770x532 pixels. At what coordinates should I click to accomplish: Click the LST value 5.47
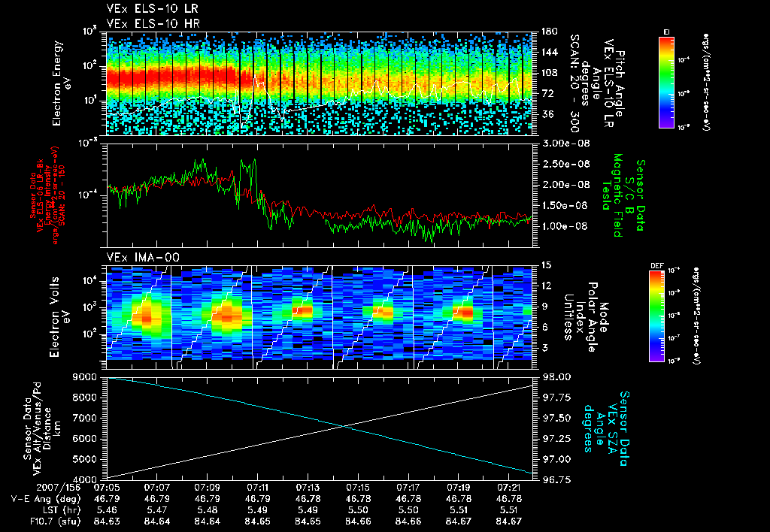click(x=156, y=510)
